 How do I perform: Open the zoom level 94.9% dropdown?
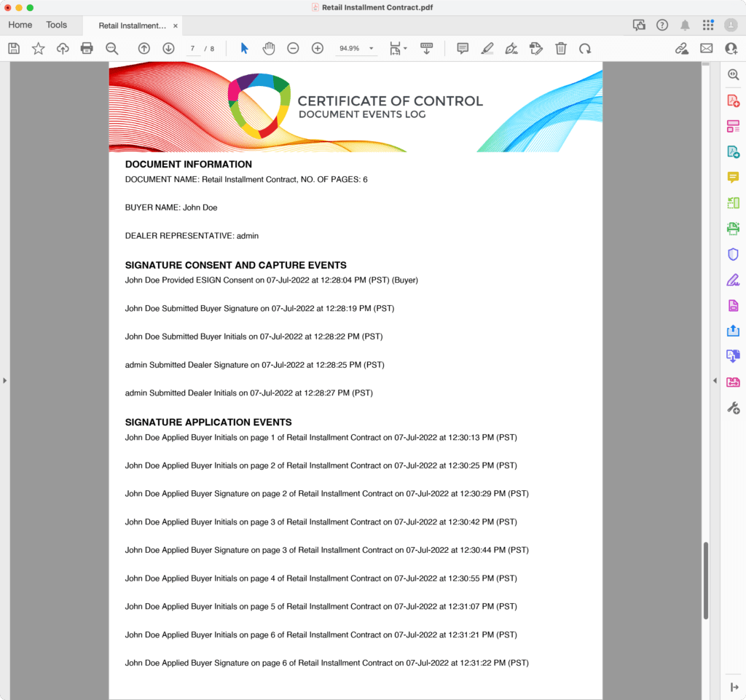pos(372,49)
